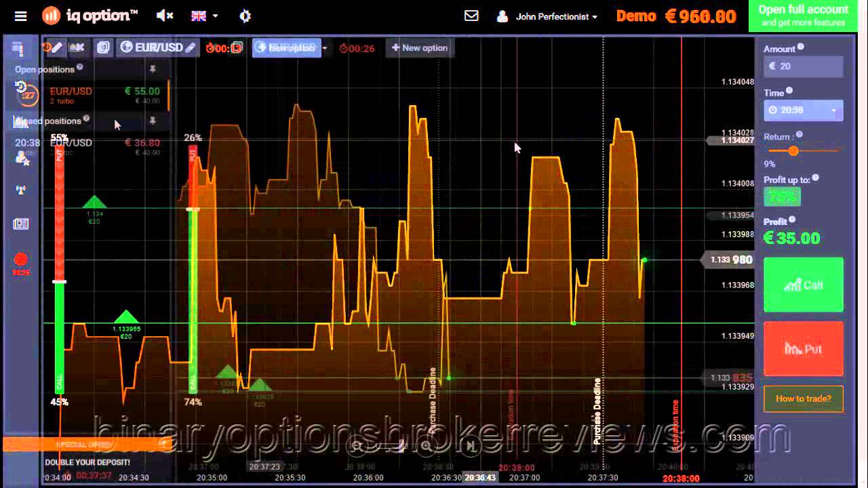The width and height of the screenshot is (868, 488).
Task: Open the top sidebar panel icon
Action: pos(18,49)
